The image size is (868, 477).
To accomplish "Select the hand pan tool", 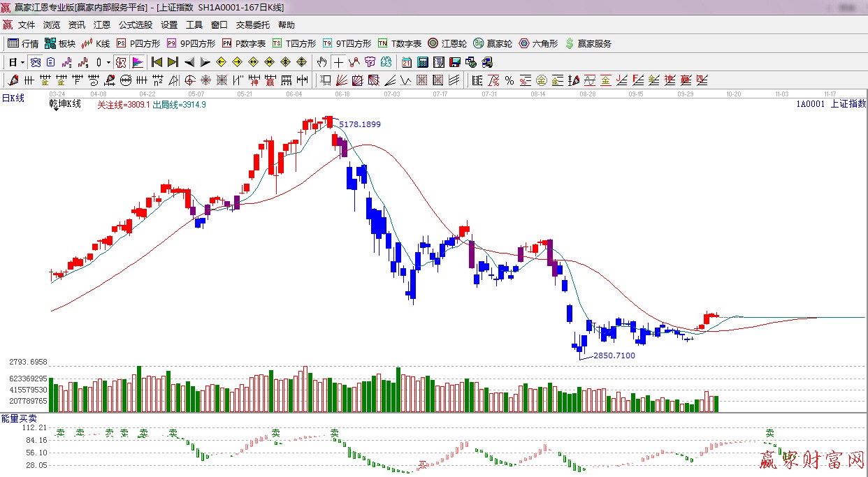I will pyautogui.click(x=321, y=62).
